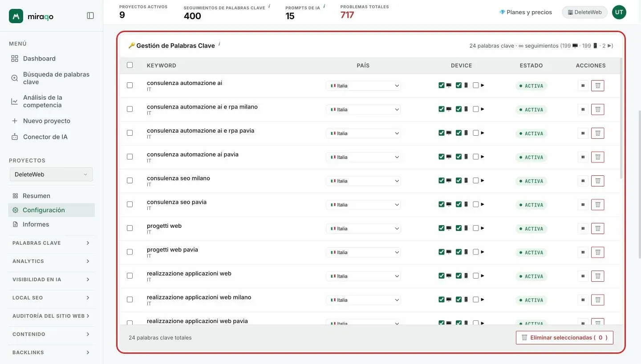Toggle mobile device for 'progetti web'

[x=459, y=228]
